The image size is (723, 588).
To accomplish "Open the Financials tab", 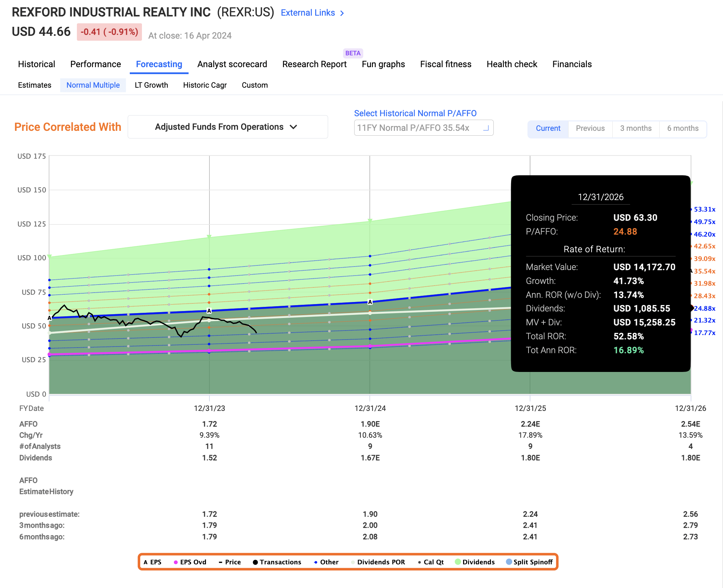I will (572, 64).
